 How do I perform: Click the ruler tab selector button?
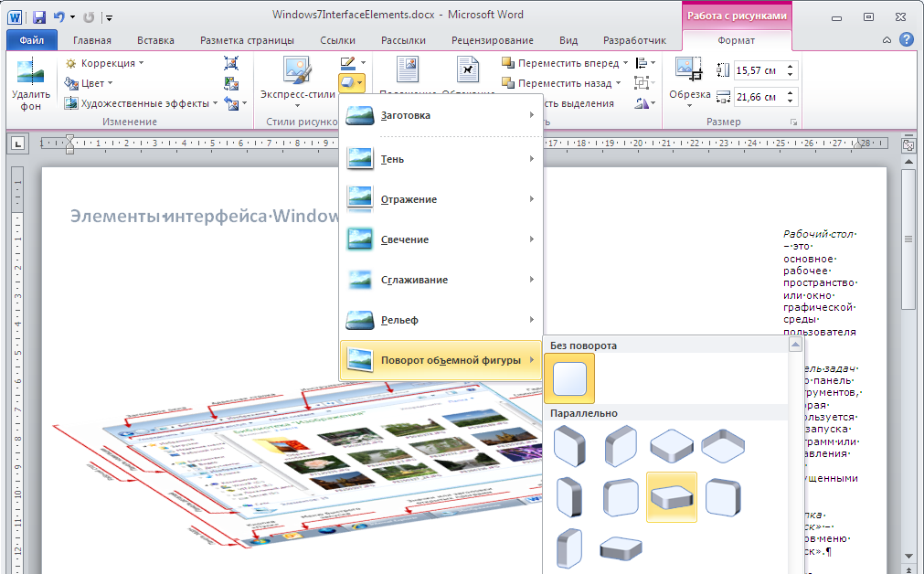tap(18, 143)
